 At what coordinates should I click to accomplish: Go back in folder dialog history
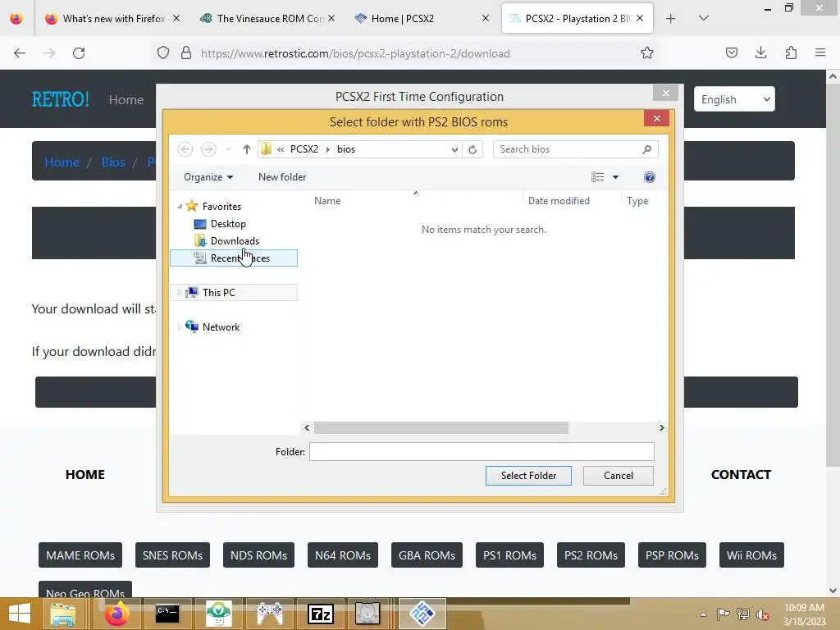(x=185, y=149)
